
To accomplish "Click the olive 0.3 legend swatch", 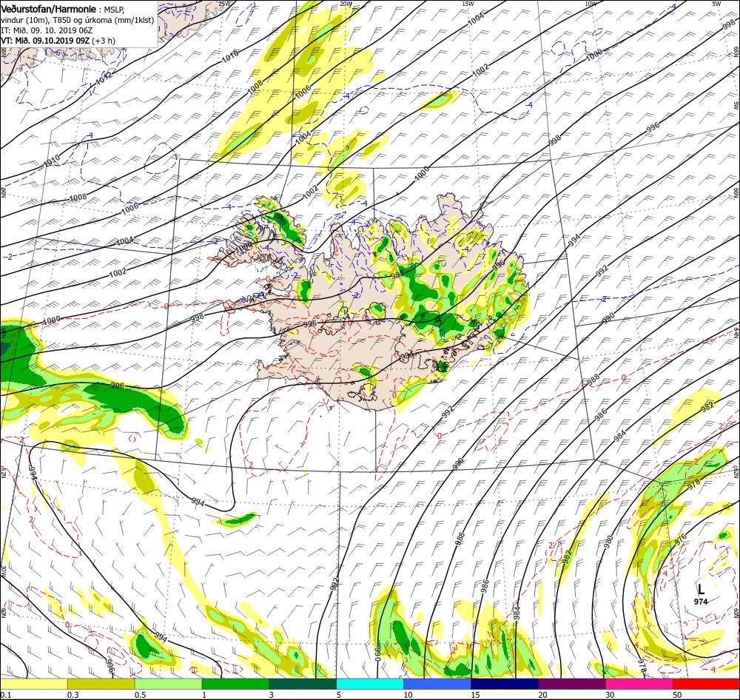I will (x=101, y=684).
